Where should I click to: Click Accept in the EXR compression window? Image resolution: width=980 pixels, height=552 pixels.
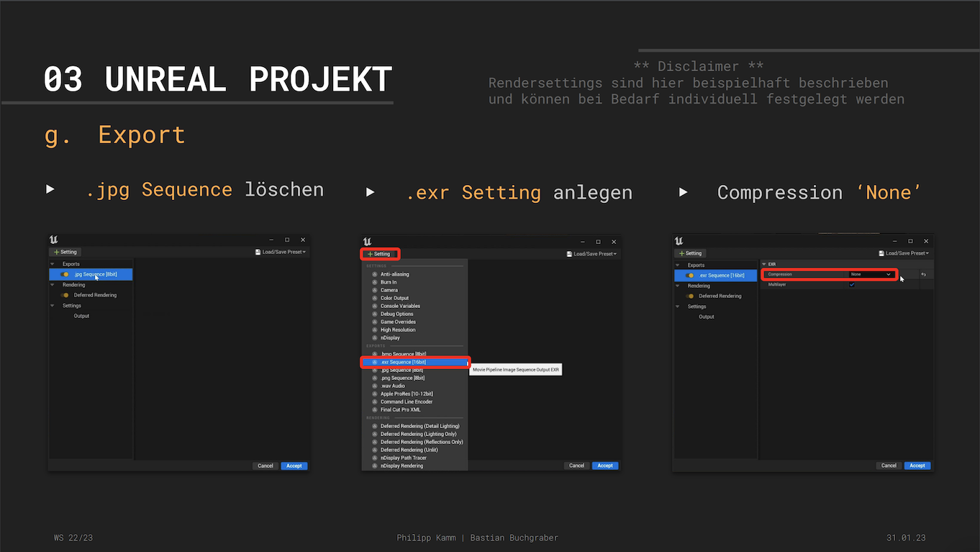click(x=917, y=466)
